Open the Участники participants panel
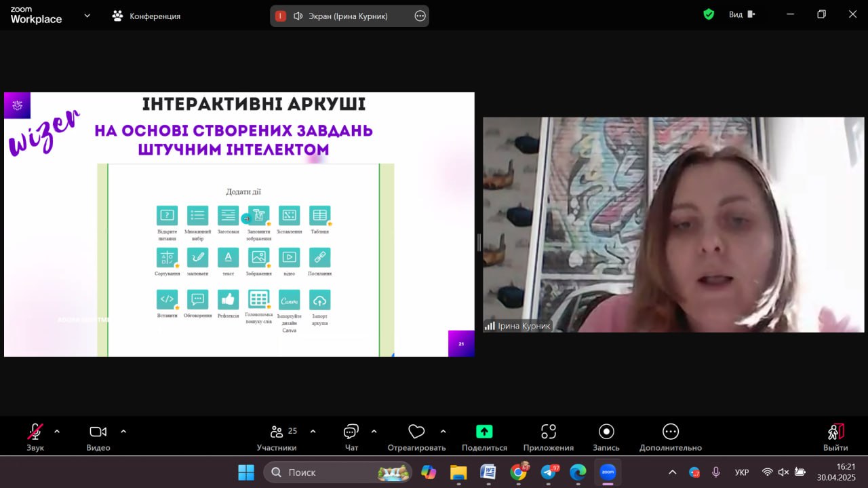Viewport: 868px width, 488px height. point(277,432)
